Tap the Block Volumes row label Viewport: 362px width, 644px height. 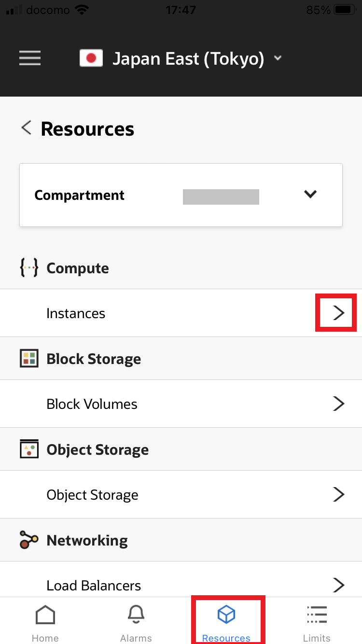pyautogui.click(x=92, y=404)
